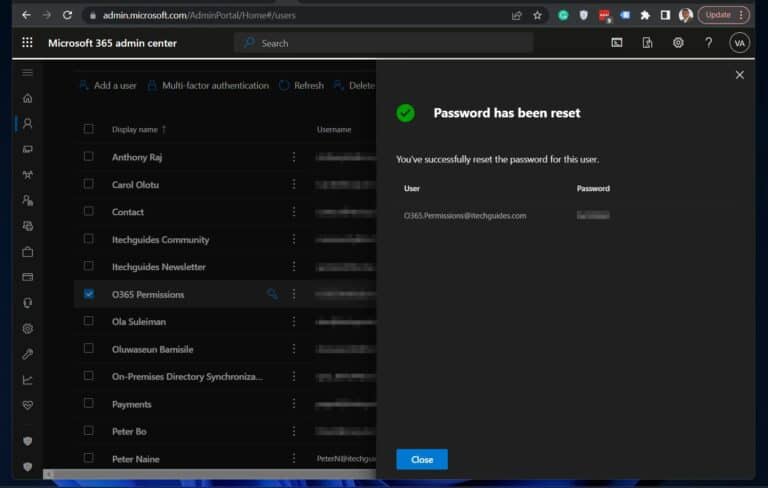
Task: Sort by Display name column
Action: tap(139, 129)
